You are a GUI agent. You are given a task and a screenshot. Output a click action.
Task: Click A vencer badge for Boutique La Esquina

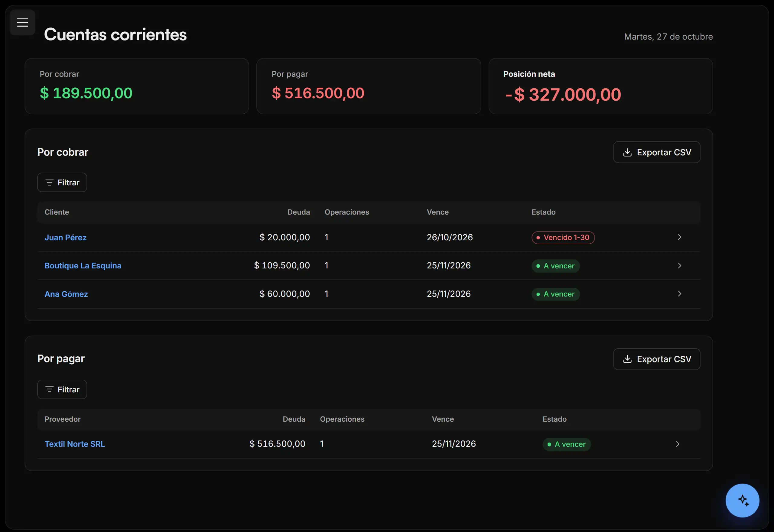tap(556, 266)
